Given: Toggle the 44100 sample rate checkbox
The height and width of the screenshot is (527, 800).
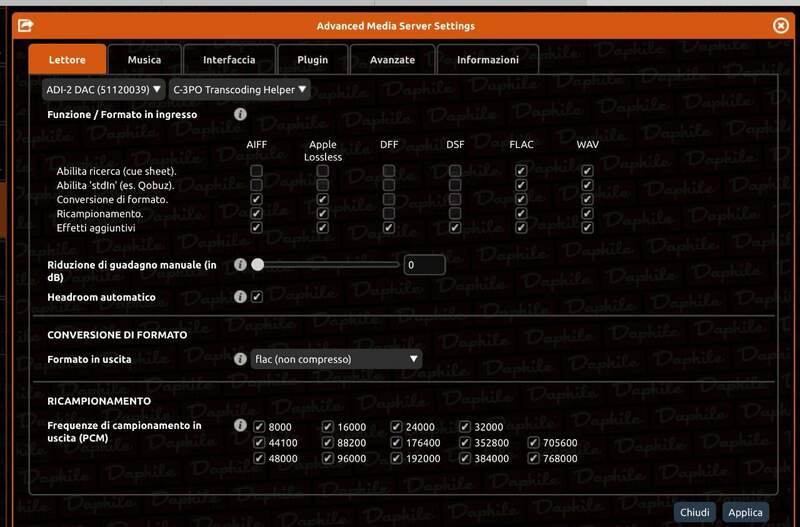Looking at the screenshot, I should pos(259,443).
